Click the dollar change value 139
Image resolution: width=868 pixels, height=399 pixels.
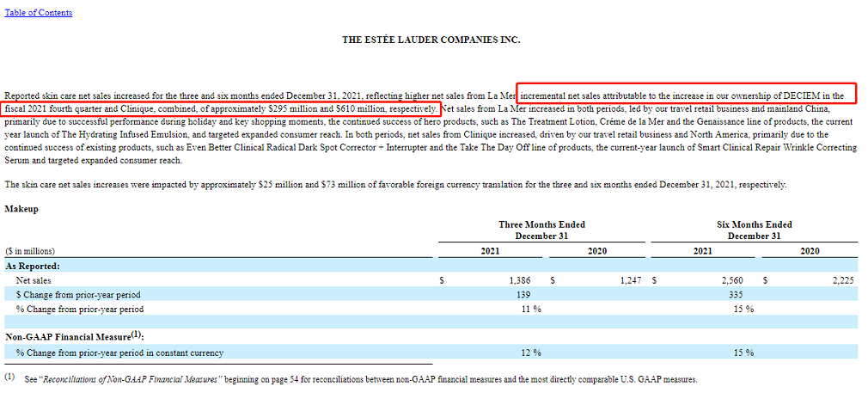click(x=523, y=294)
